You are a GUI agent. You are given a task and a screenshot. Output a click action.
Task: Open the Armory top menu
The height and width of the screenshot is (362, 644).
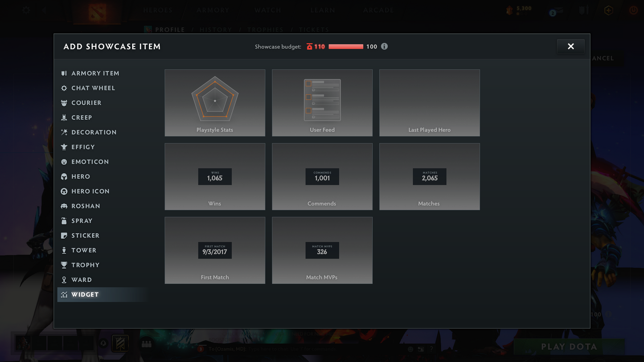(x=213, y=10)
